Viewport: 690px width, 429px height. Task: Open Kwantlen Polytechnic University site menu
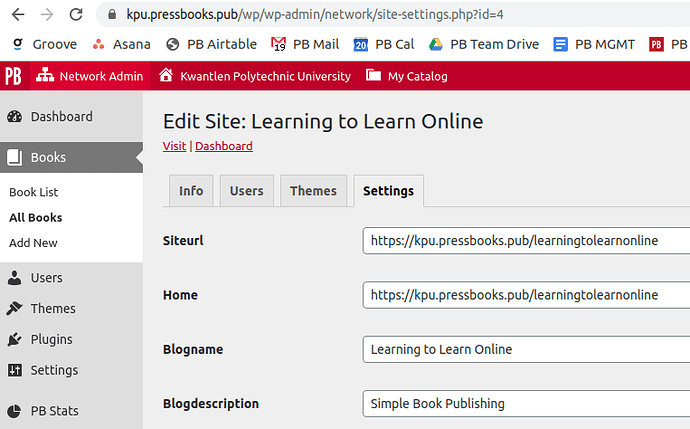254,76
